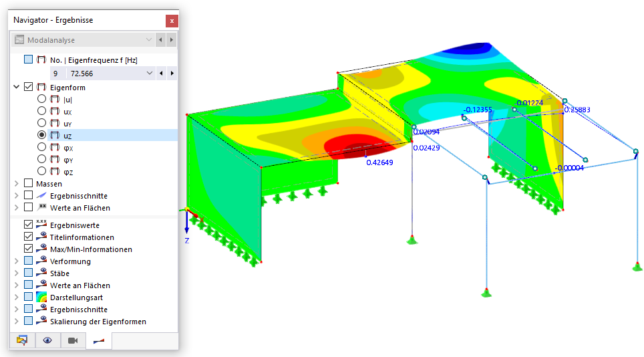Viewport: 644px width, 357px height.
Task: Select the φX radio button
Action: tap(41, 146)
